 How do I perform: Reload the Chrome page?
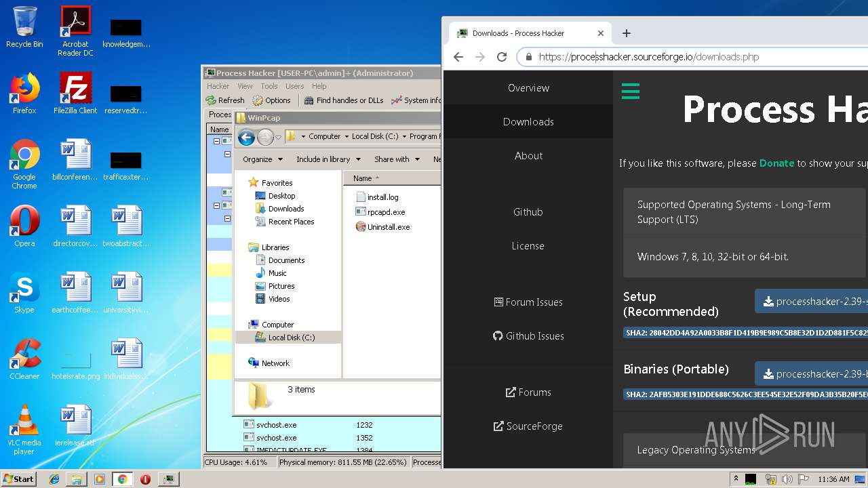coord(502,57)
